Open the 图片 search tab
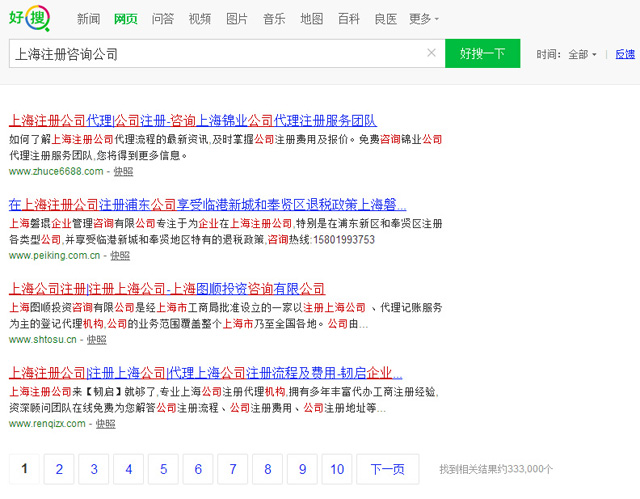Image resolution: width=640 pixels, height=499 pixels. pyautogui.click(x=237, y=19)
